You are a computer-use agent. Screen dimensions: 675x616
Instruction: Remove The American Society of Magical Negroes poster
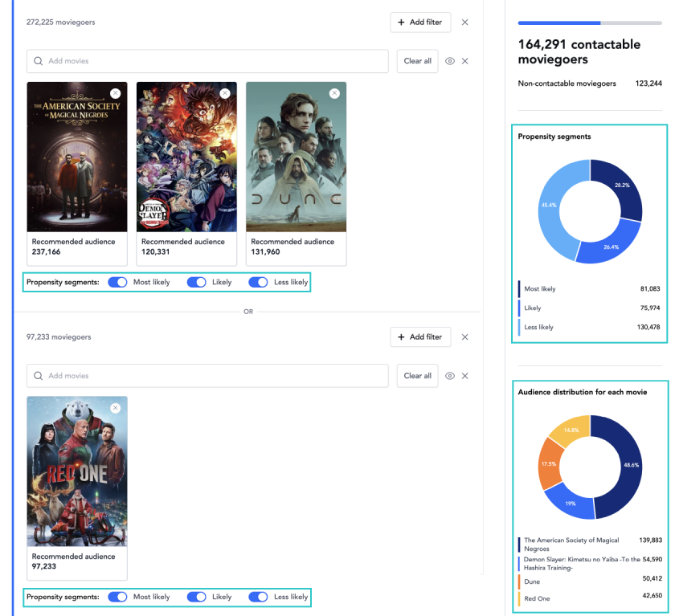tap(115, 94)
